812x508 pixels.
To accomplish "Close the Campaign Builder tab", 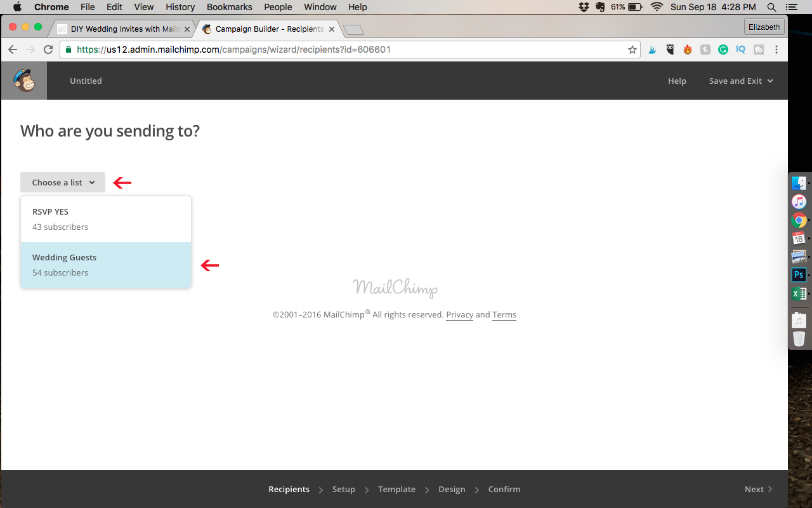I will 331,29.
